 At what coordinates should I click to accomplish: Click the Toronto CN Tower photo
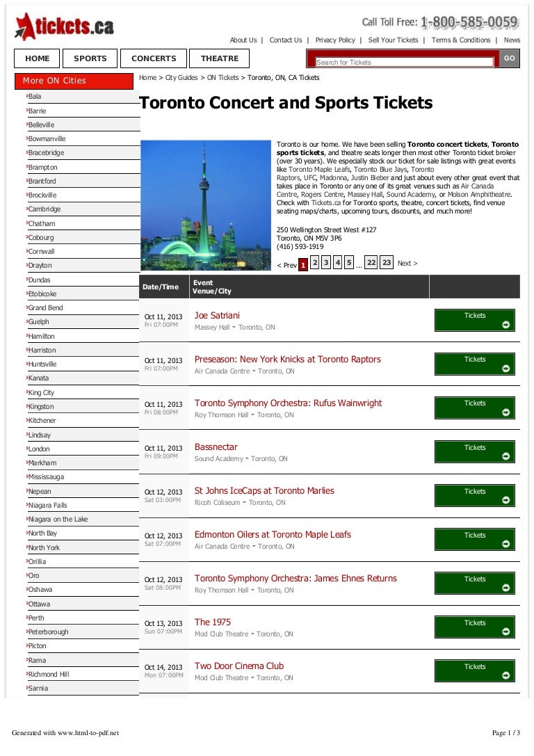click(x=206, y=205)
